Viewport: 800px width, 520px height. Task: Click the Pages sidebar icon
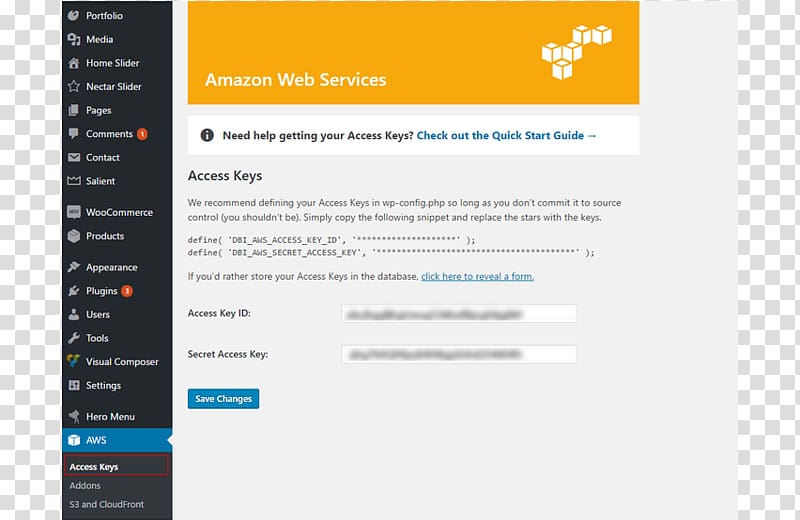click(x=73, y=110)
